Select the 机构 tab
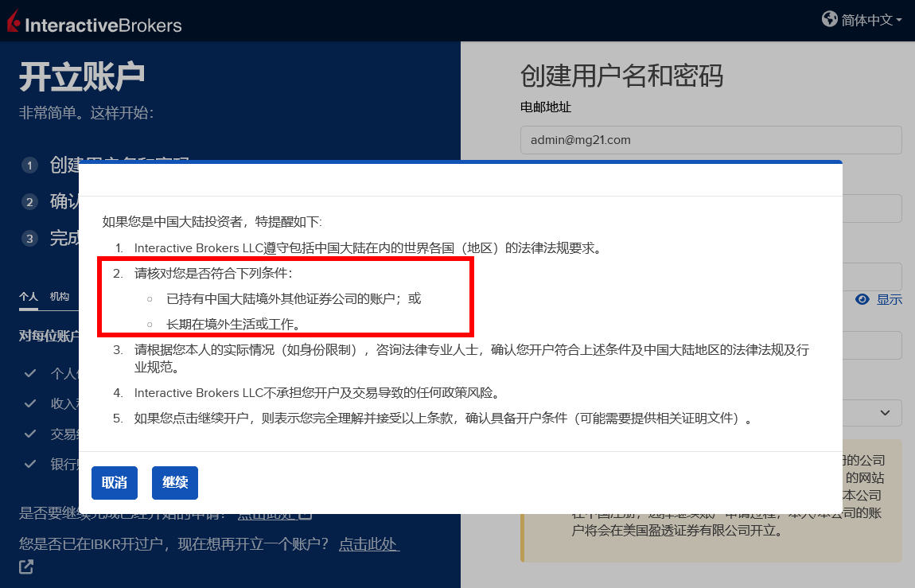915x588 pixels. [60, 296]
